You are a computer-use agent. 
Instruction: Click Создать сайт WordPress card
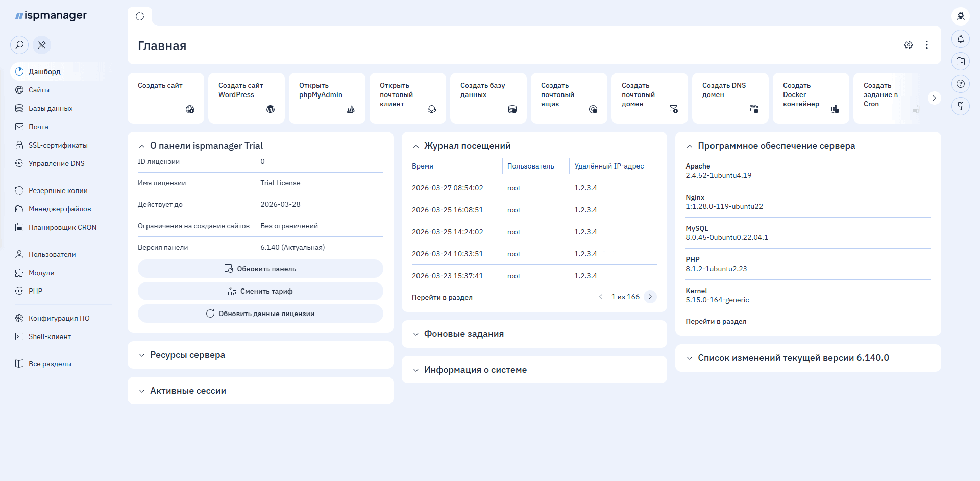coord(247,98)
